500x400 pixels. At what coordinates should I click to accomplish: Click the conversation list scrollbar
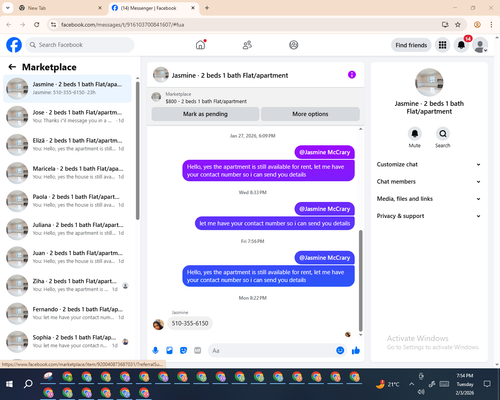pos(137,150)
